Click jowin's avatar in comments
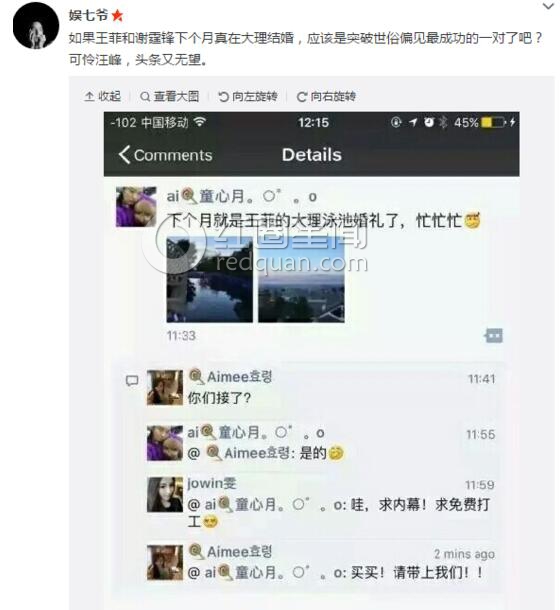Image resolution: width=560 pixels, height=610 pixels. point(165,494)
